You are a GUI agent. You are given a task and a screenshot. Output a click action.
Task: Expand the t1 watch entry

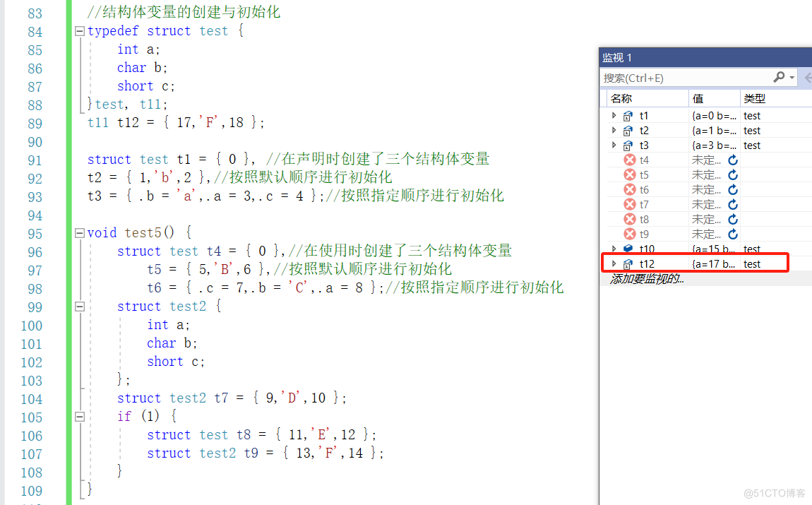tap(613, 115)
